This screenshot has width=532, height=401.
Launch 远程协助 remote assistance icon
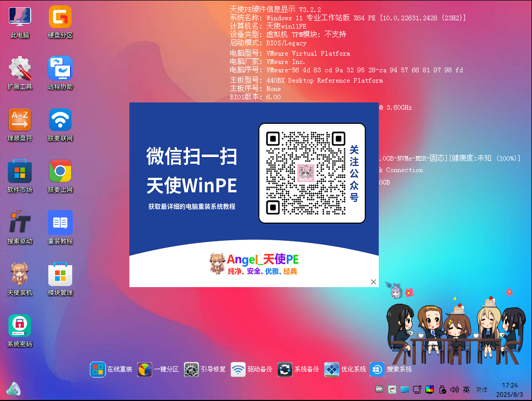coord(60,73)
